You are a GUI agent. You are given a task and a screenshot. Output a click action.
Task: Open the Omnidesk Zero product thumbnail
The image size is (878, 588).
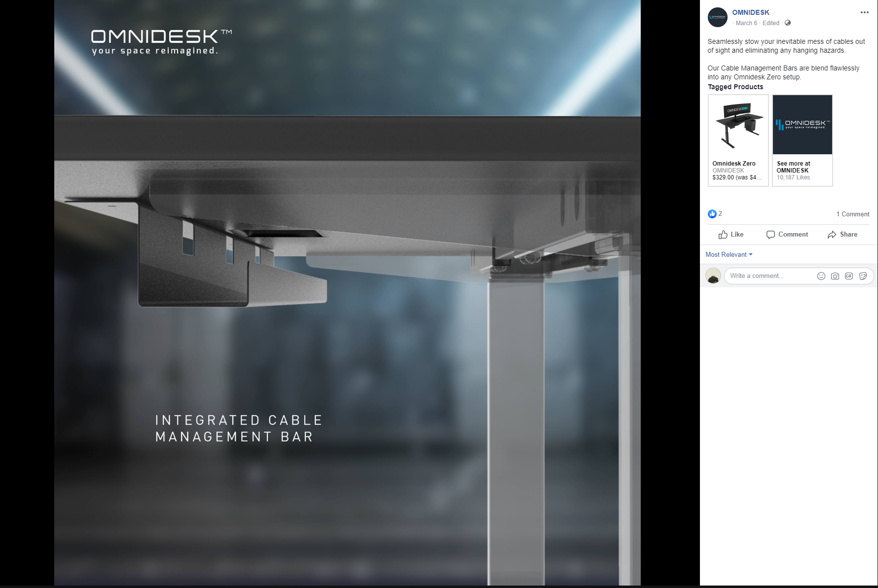tap(738, 125)
